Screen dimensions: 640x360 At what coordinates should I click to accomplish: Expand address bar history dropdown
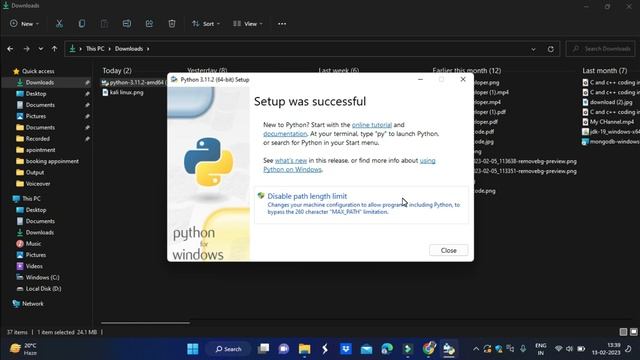[533, 49]
